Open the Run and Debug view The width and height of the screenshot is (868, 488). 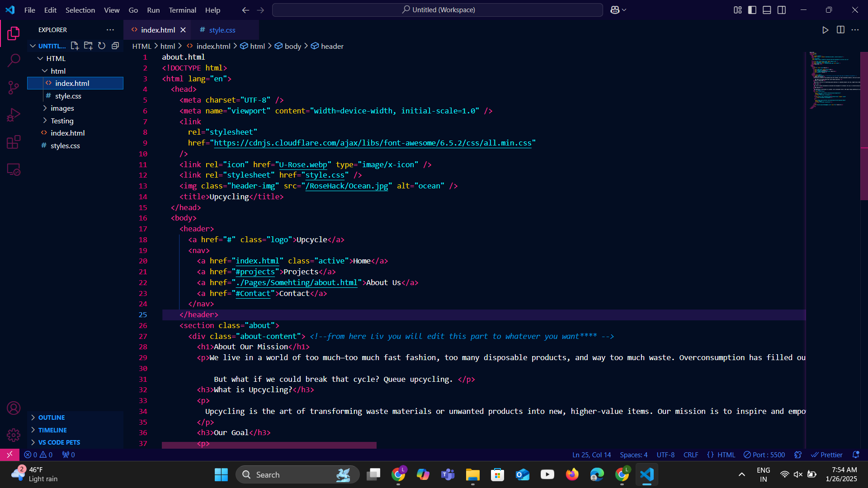pos(14,115)
